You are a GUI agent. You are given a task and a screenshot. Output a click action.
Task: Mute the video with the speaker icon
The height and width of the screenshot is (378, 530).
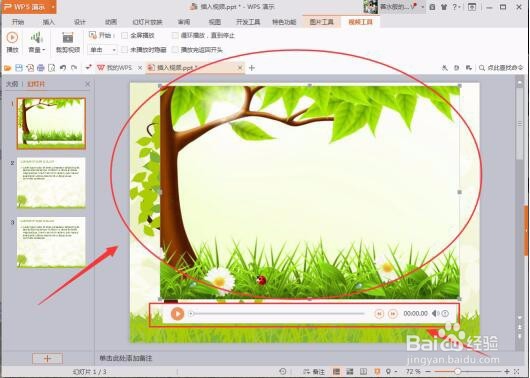[x=435, y=314]
